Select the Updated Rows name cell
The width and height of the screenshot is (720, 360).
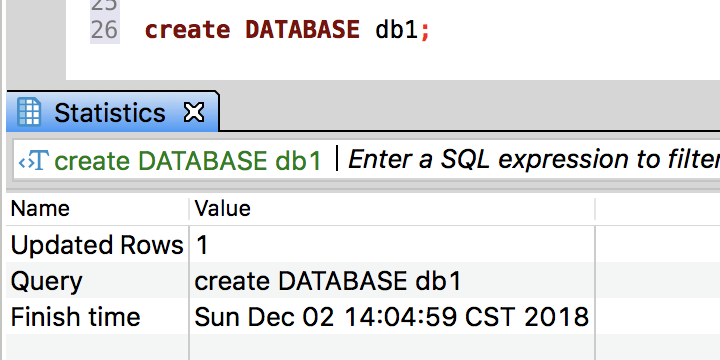pyautogui.click(x=97, y=245)
